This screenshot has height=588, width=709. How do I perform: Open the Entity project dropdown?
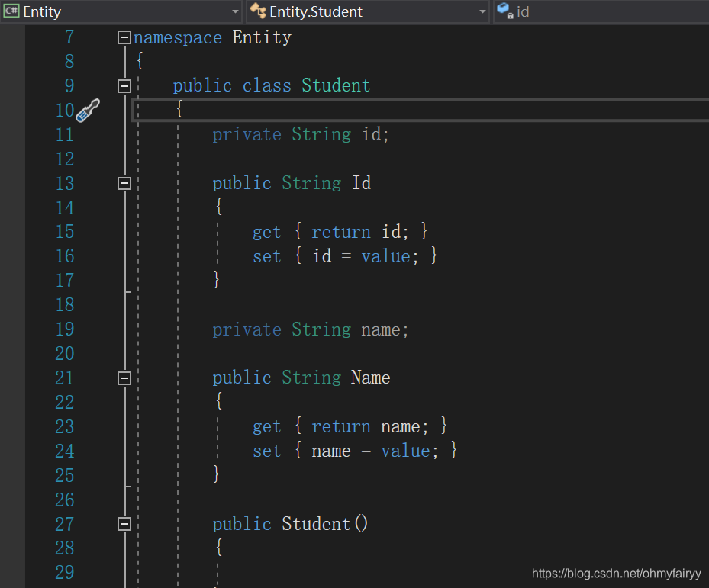[x=123, y=11]
